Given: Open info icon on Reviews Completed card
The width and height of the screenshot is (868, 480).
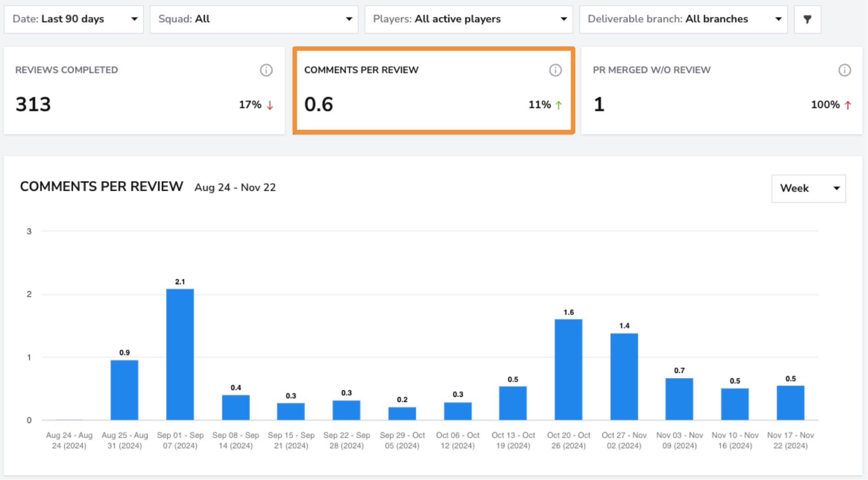Looking at the screenshot, I should click(267, 70).
